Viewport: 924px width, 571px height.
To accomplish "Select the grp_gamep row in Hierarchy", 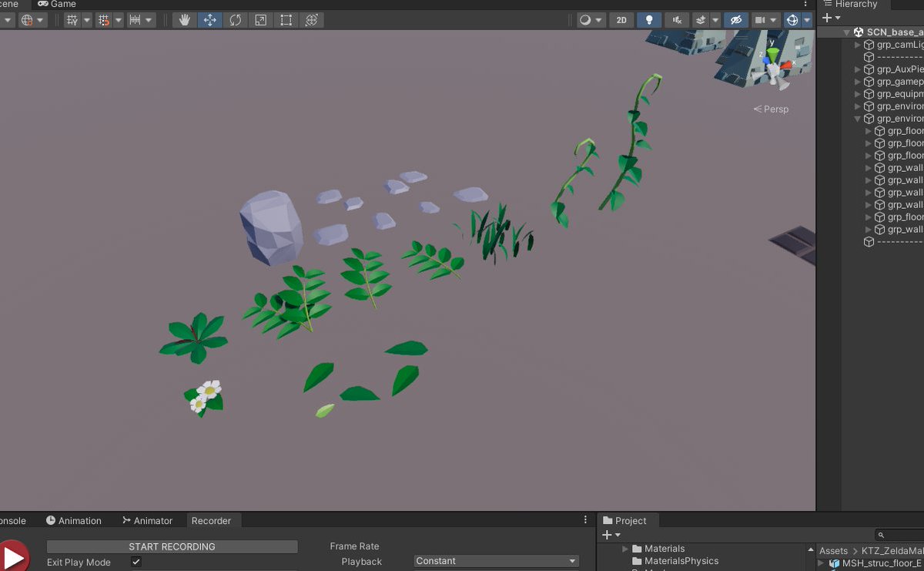I will 871,82.
